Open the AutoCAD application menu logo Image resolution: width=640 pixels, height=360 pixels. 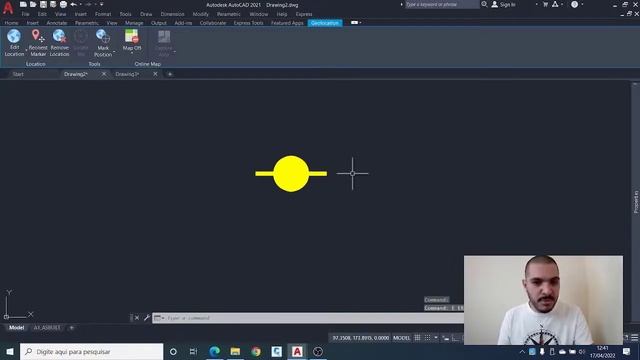coord(8,8)
